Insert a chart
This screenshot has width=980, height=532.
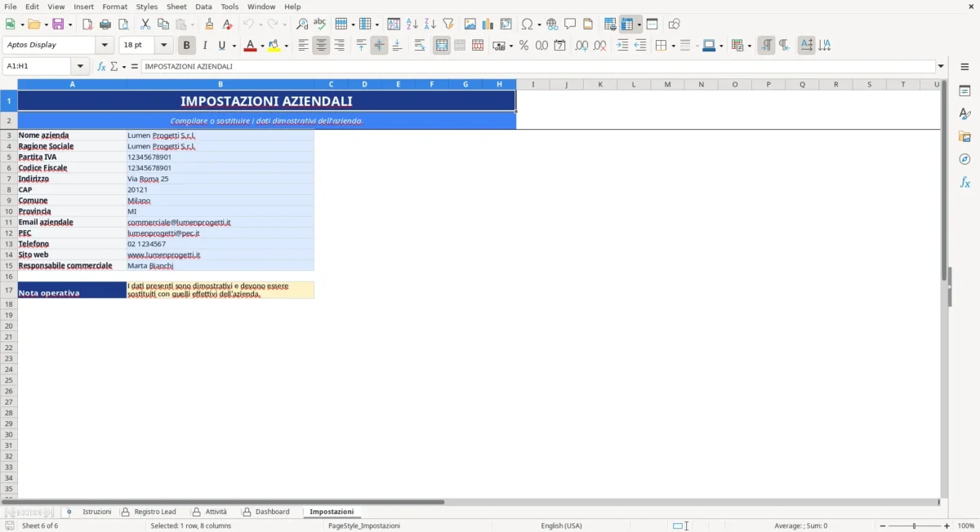coord(488,24)
